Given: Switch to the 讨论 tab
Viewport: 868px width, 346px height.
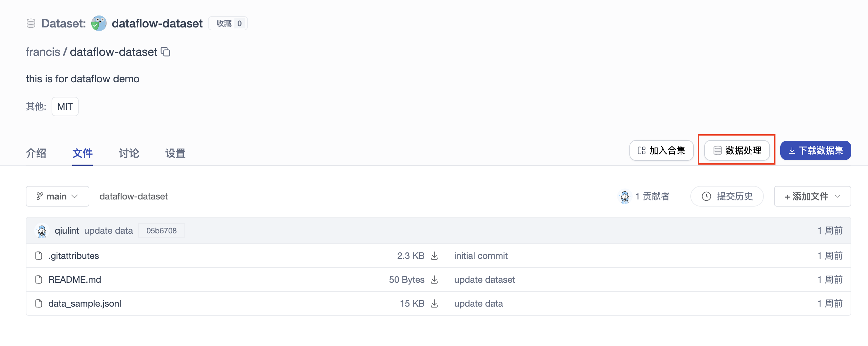Looking at the screenshot, I should coord(129,153).
